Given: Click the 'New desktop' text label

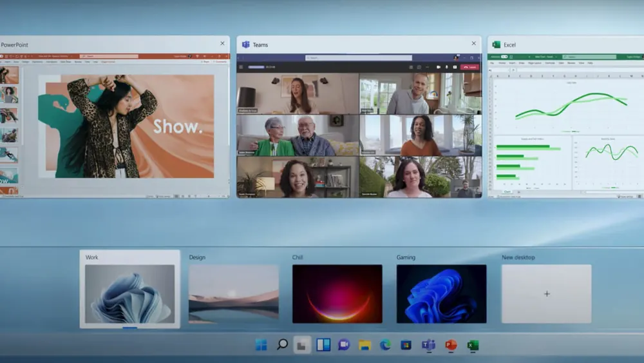Looking at the screenshot, I should point(518,257).
